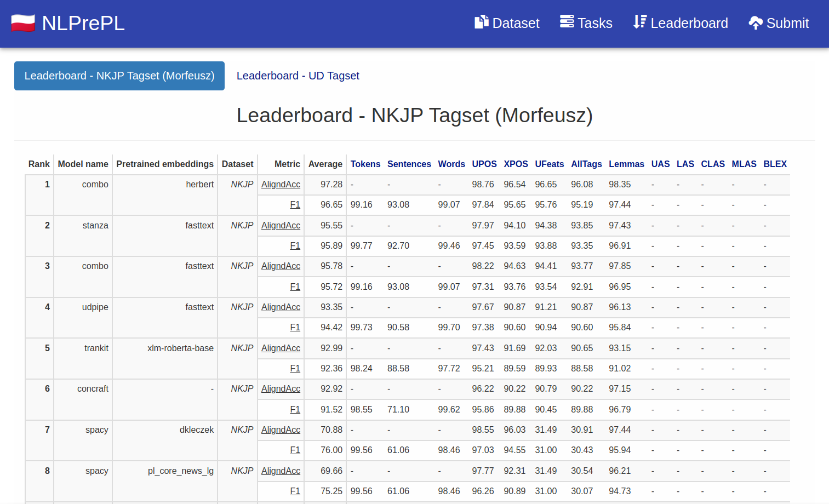Switch to Leaderboard - UD Tagset tab
This screenshot has height=504, width=829.
(298, 76)
